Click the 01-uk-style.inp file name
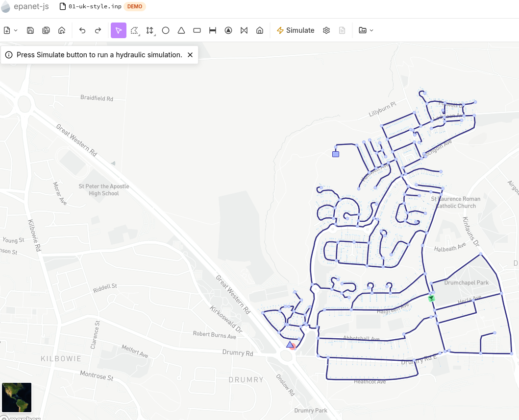The width and height of the screenshot is (519, 420). pos(95,6)
